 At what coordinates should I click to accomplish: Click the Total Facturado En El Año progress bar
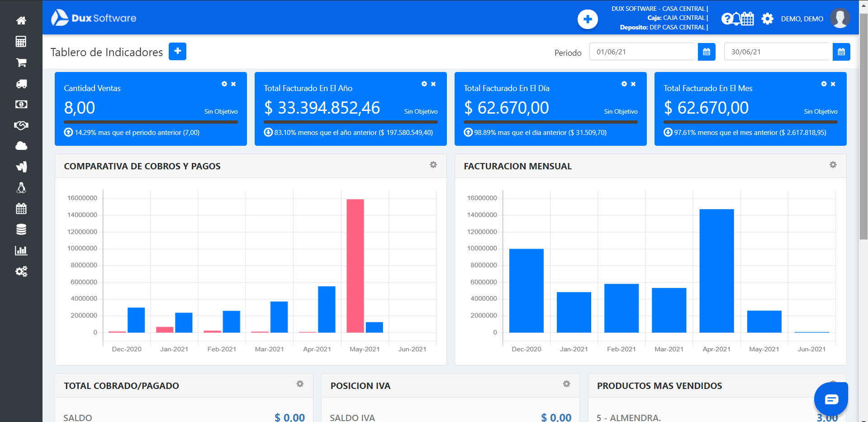351,122
